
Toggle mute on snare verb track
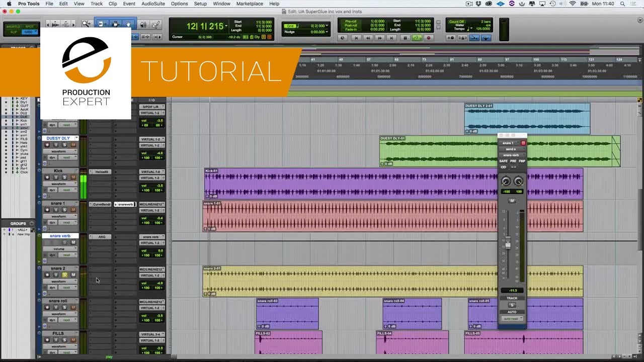tap(73, 242)
